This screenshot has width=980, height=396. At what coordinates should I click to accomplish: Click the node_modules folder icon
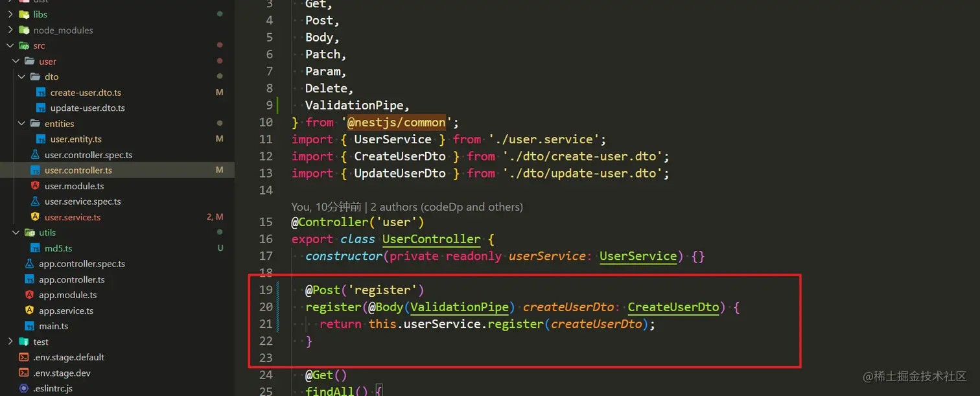click(24, 30)
